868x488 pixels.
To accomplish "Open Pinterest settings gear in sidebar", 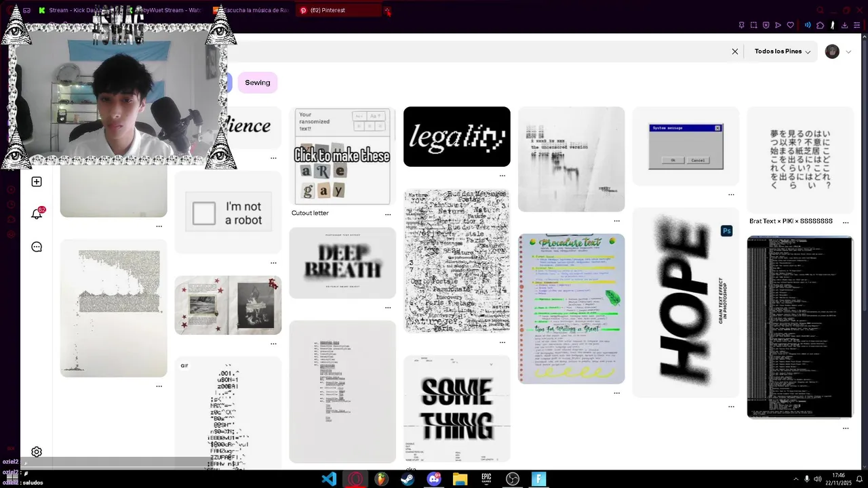I will click(37, 452).
